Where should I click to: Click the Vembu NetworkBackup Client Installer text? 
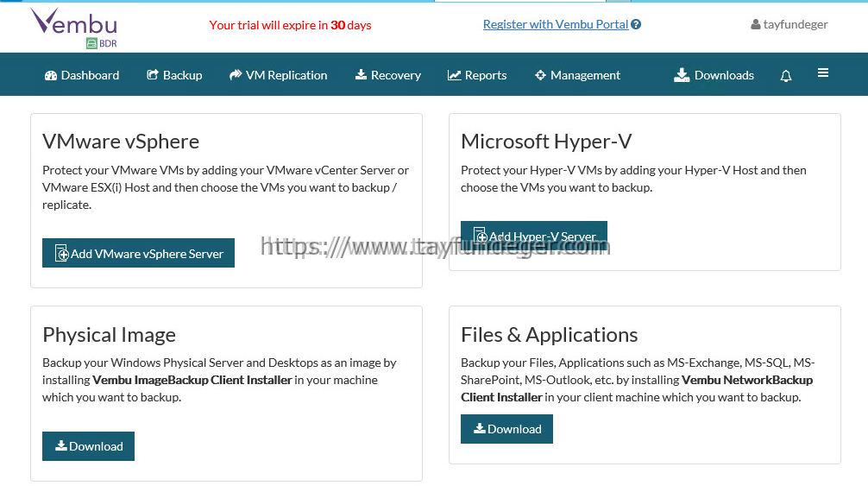(x=637, y=388)
